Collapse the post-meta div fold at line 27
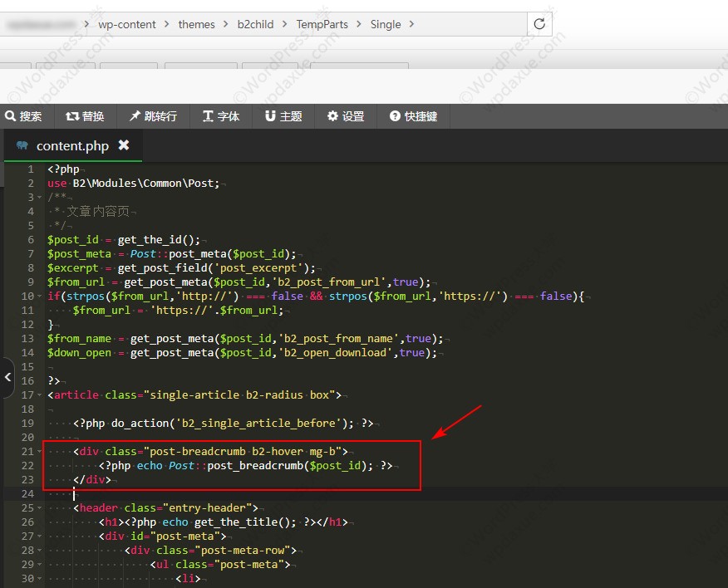Image resolution: width=728 pixels, height=588 pixels. coord(39,537)
